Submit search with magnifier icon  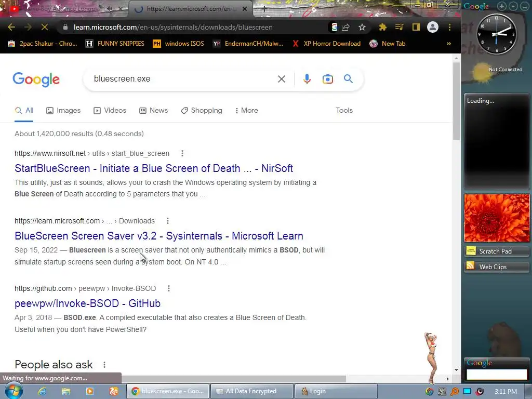[x=348, y=79]
